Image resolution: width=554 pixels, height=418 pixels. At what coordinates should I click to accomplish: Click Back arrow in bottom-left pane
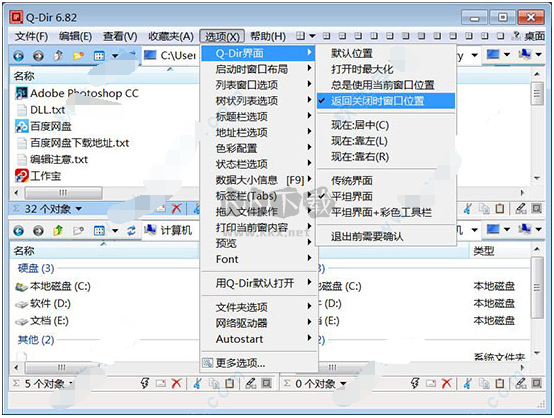click(x=18, y=231)
